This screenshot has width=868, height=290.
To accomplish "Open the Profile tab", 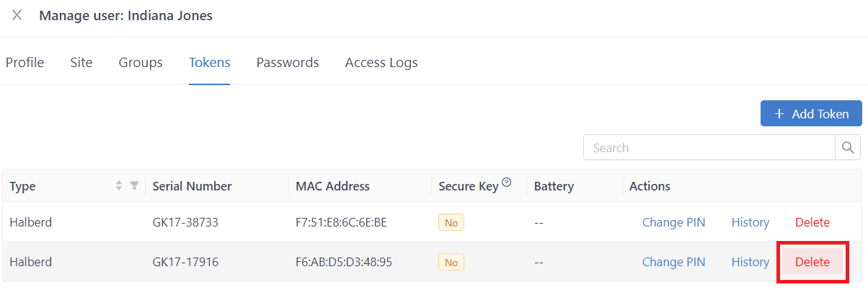I will point(25,63).
